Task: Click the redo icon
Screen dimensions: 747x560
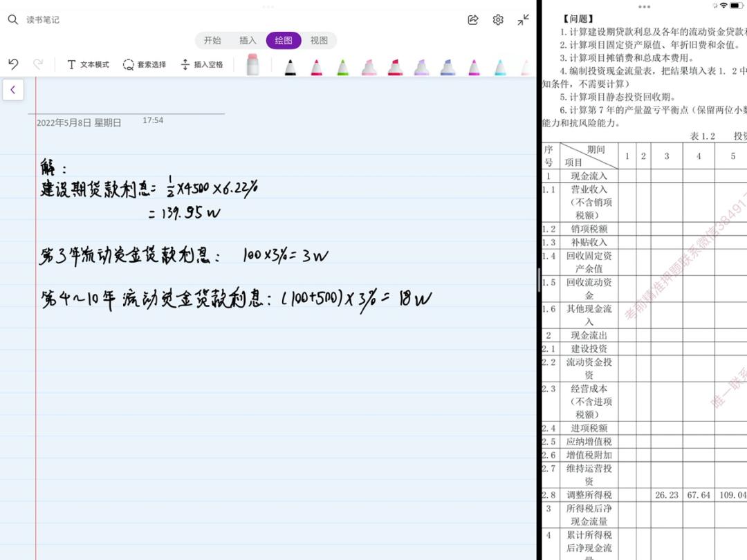Action: [x=39, y=64]
